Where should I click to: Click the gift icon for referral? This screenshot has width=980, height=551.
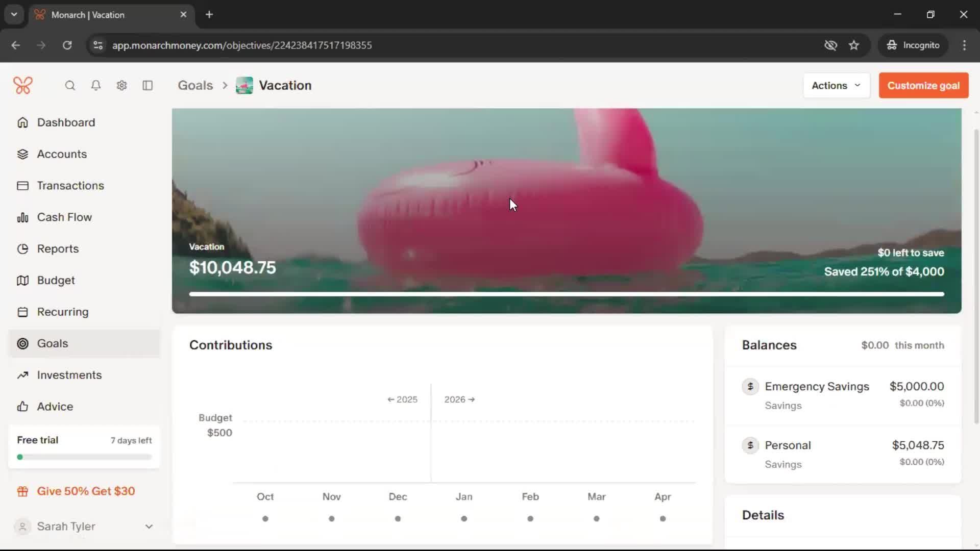[x=22, y=491]
